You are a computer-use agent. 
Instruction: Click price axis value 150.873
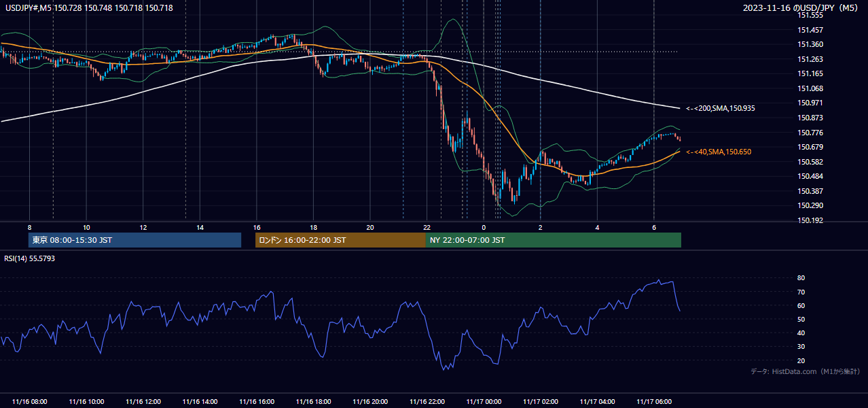[810, 118]
